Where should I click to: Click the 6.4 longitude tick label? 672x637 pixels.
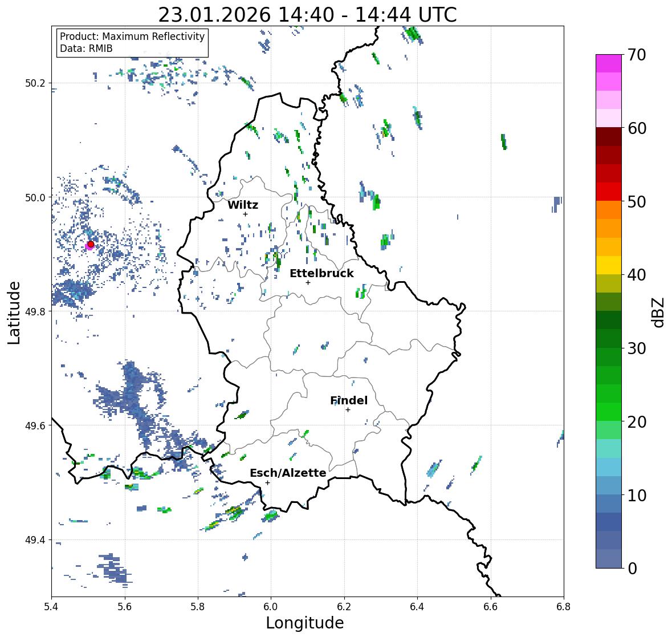417,607
